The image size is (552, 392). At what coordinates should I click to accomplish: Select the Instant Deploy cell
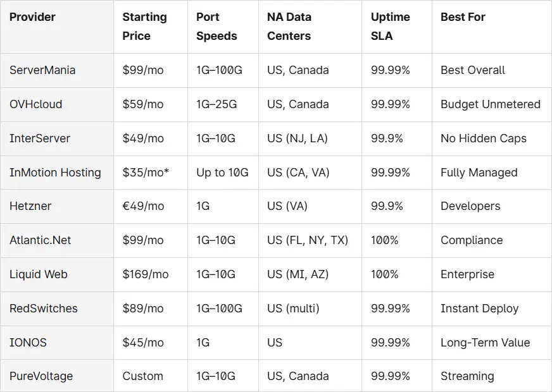(479, 309)
